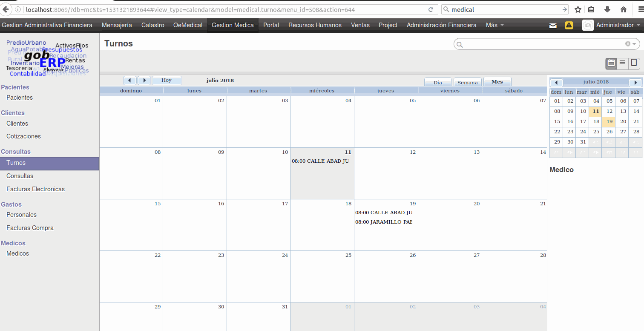
Task: Reload the page with the refresh icon
Action: click(x=431, y=9)
